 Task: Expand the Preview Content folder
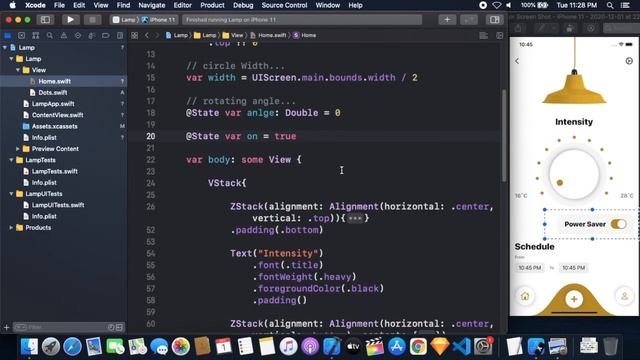point(18,149)
